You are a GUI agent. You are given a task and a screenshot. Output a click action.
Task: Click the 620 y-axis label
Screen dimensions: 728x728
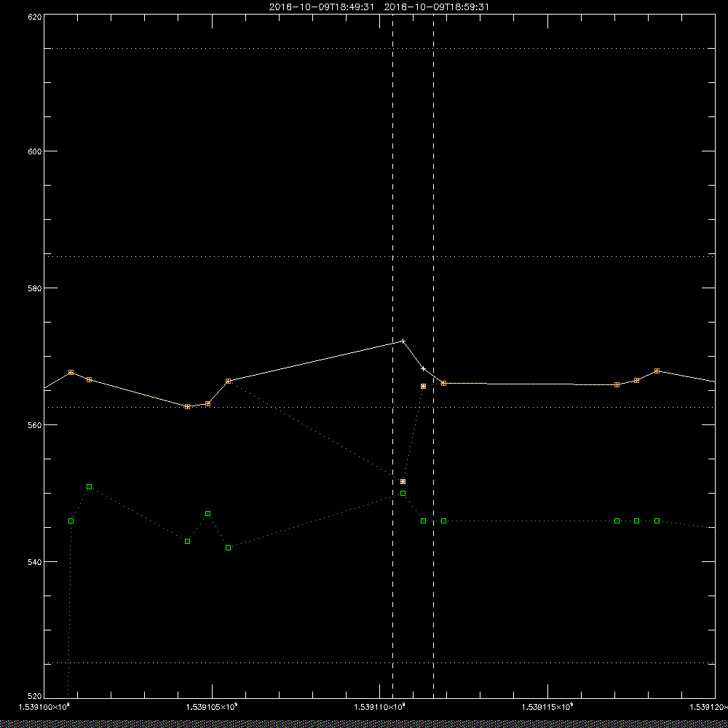[35, 16]
